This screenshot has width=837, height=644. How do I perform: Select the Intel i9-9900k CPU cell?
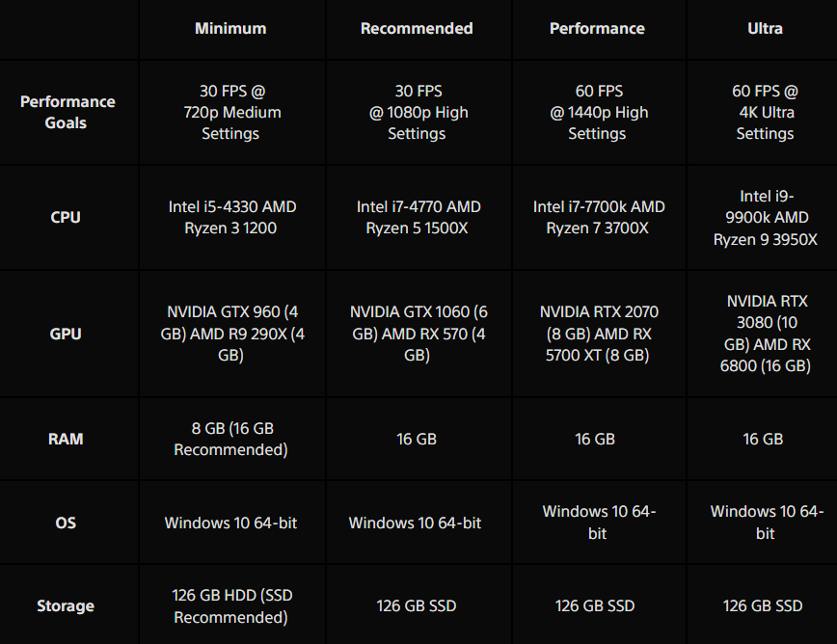pos(765,217)
